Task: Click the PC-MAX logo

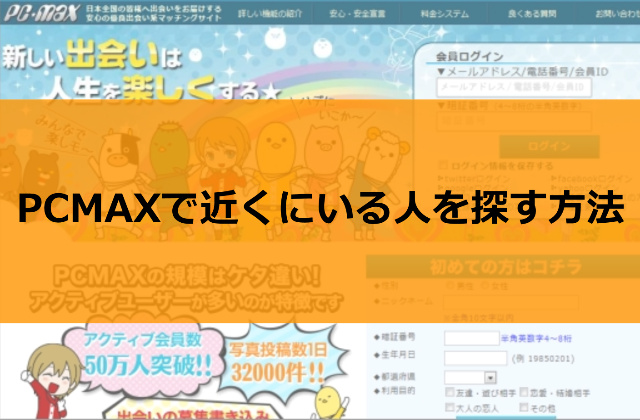Action: 41,13
